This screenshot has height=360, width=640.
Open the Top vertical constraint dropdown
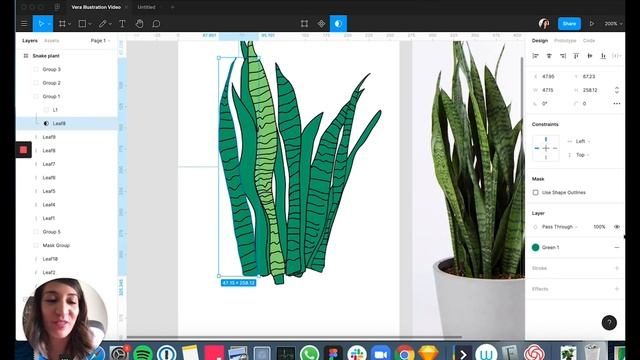[x=582, y=155]
